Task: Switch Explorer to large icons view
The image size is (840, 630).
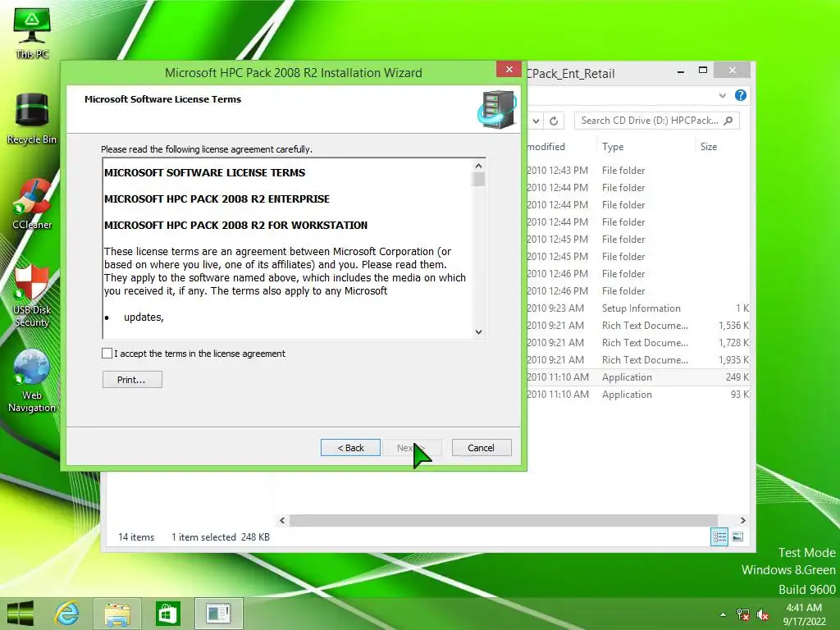Action: (737, 536)
